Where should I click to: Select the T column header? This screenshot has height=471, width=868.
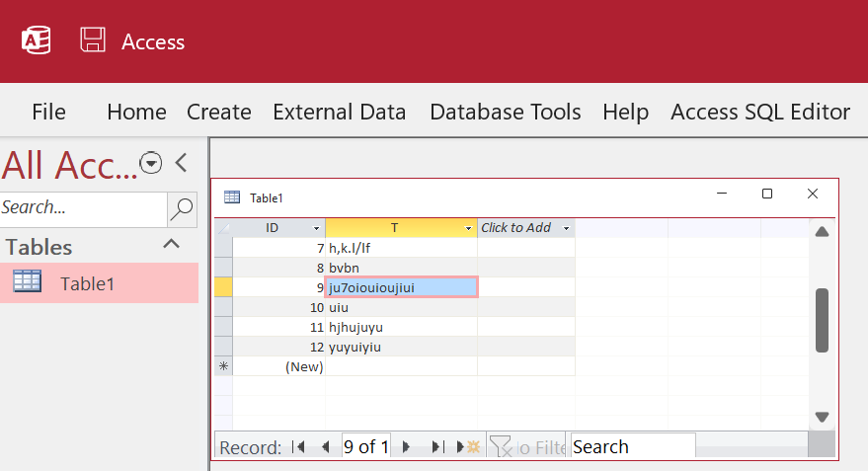(394, 228)
